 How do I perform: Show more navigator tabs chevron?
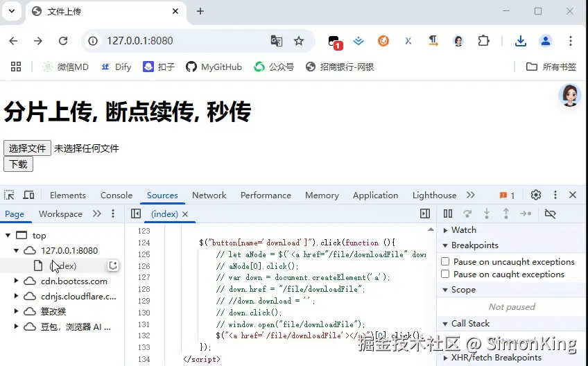click(97, 214)
